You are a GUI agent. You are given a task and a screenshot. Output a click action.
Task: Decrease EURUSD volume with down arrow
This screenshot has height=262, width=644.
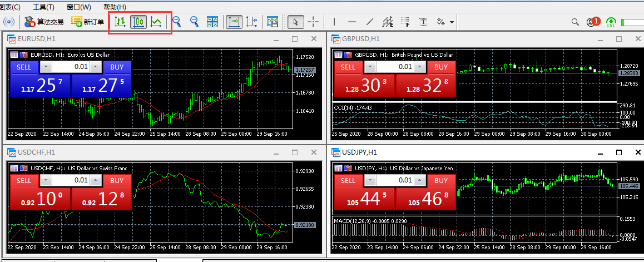[x=46, y=67]
